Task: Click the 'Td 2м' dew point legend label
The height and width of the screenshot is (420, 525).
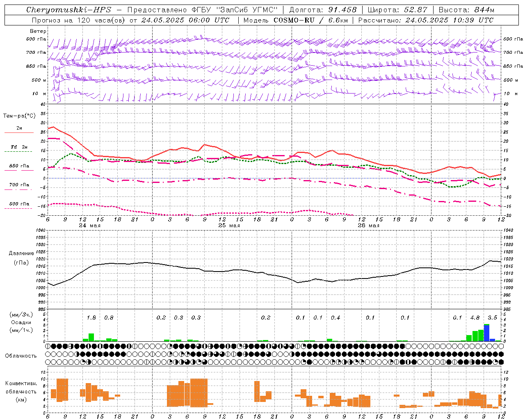Action: pyautogui.click(x=19, y=147)
